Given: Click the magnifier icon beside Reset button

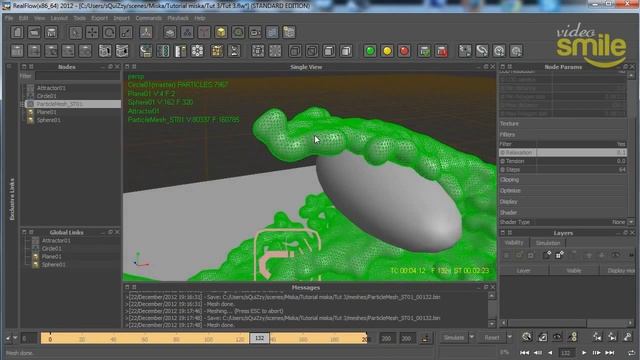Looking at the screenshot, I should tap(527, 337).
